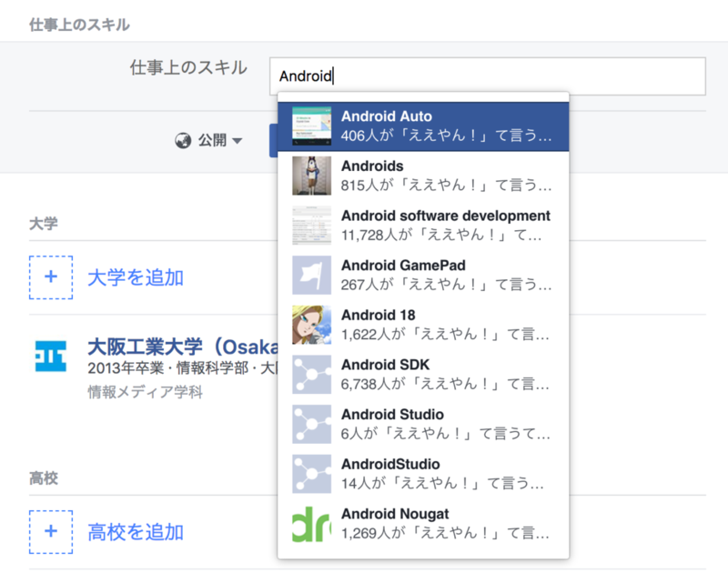728x583 pixels.
Task: Click the 高校を追加 link
Action: (136, 532)
